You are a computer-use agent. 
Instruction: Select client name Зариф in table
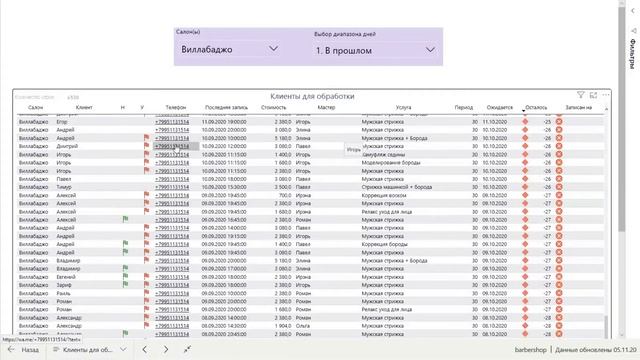(x=64, y=285)
